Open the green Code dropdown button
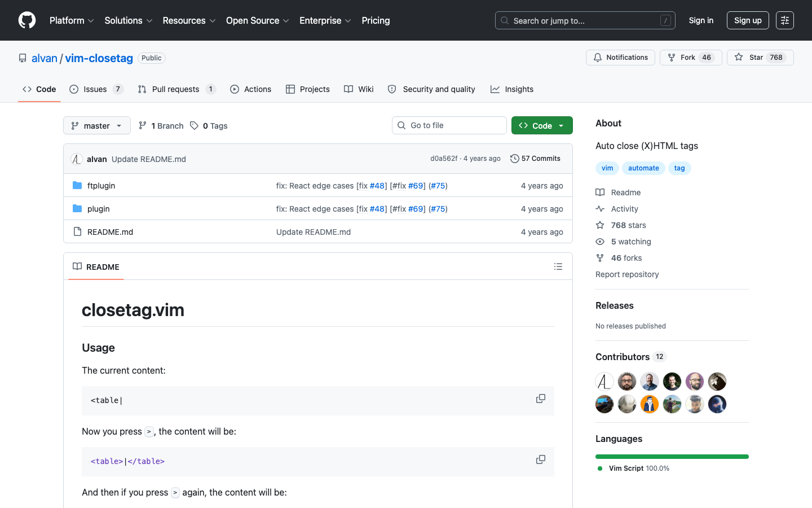812x508 pixels. tap(542, 125)
